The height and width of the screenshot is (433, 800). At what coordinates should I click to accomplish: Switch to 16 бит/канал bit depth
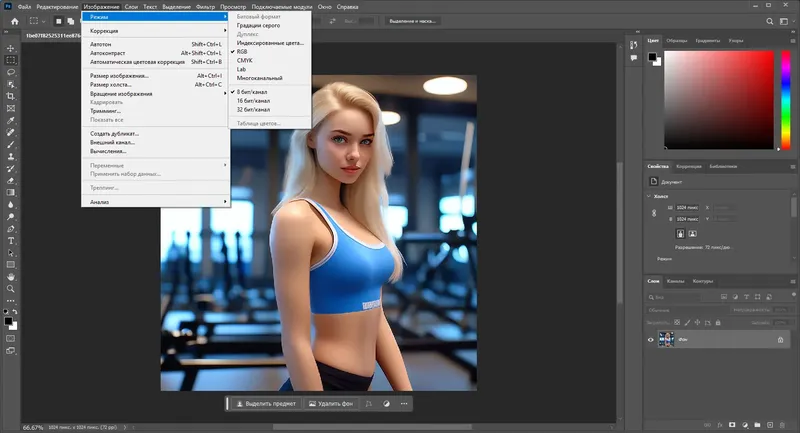click(252, 99)
